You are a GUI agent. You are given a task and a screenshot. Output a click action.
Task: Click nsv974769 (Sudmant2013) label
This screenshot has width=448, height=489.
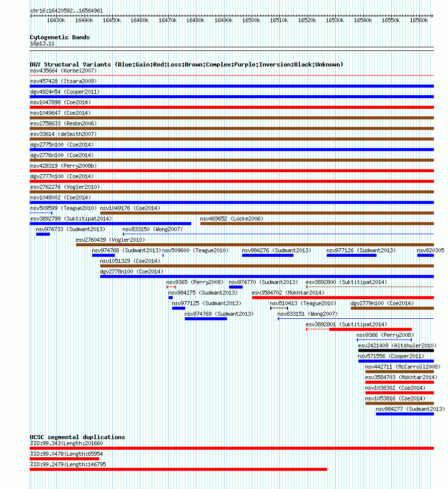tap(219, 314)
